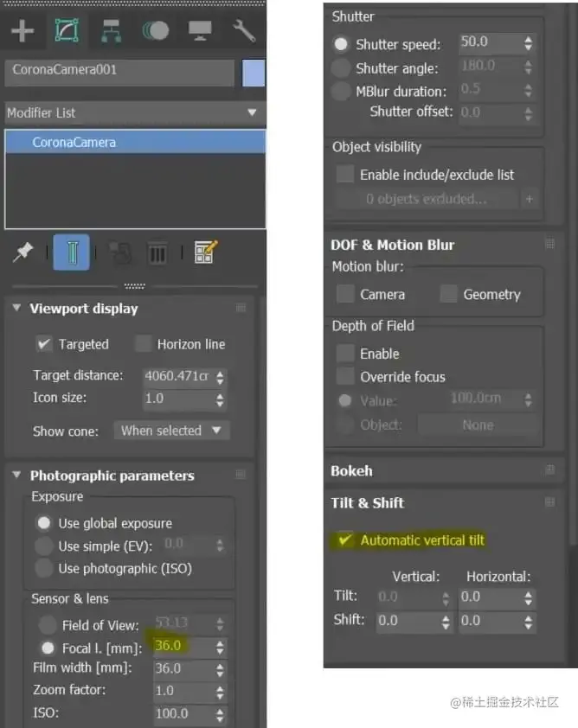Click the DOF & Motion Blur grip icon
The width and height of the screenshot is (578, 728).
point(549,243)
